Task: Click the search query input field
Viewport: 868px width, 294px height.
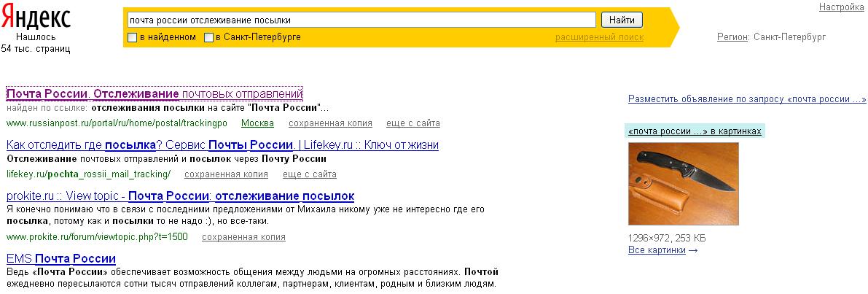Action: click(361, 20)
